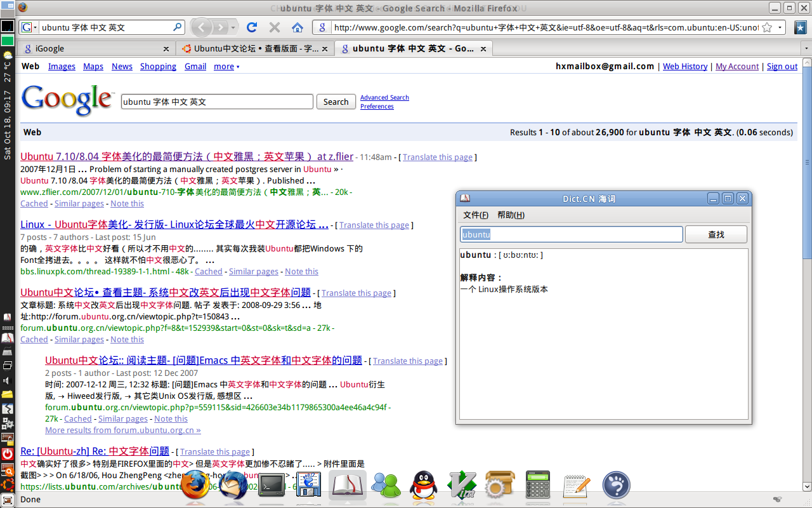812x508 pixels.
Task: Open Web History link
Action: (x=685, y=66)
